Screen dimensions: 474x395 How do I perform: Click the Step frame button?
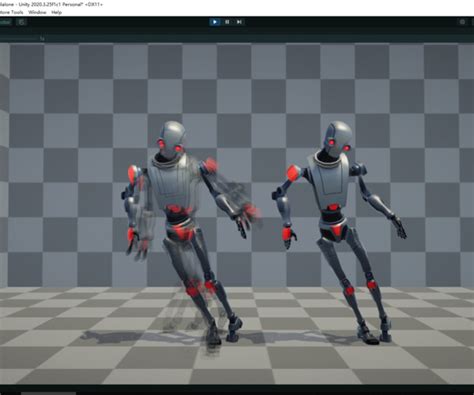[x=239, y=22]
